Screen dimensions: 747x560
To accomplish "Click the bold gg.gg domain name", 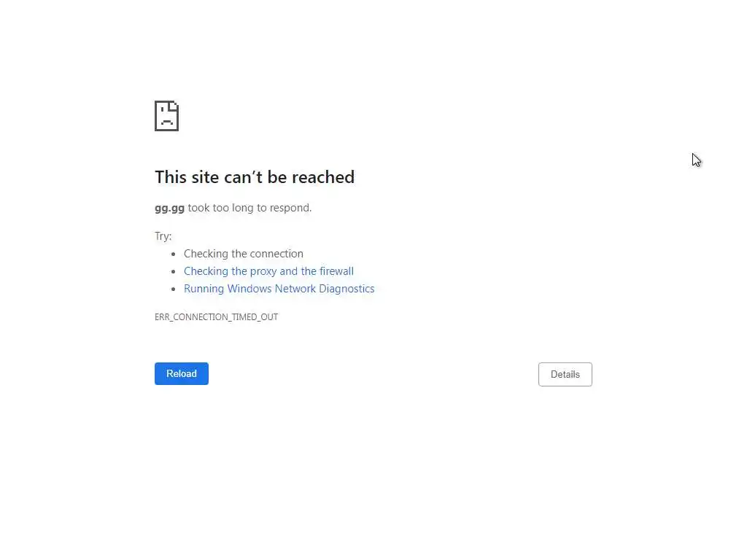I will click(x=169, y=208).
